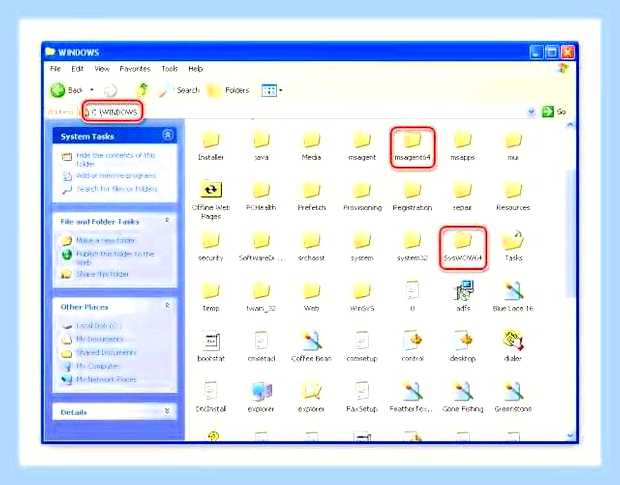The image size is (620, 485).
Task: Open My Network Places link
Action: [x=106, y=379]
